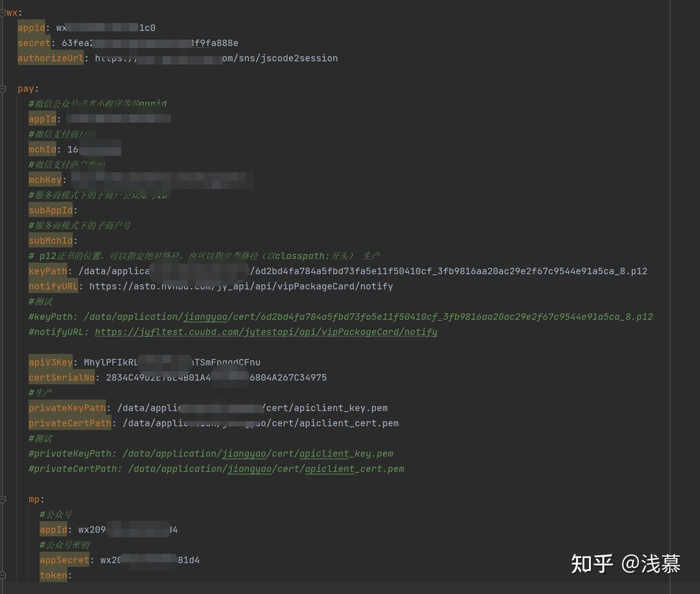Viewport: 700px width, 594px height.
Task: Click the token key at the bottom
Action: point(52,576)
